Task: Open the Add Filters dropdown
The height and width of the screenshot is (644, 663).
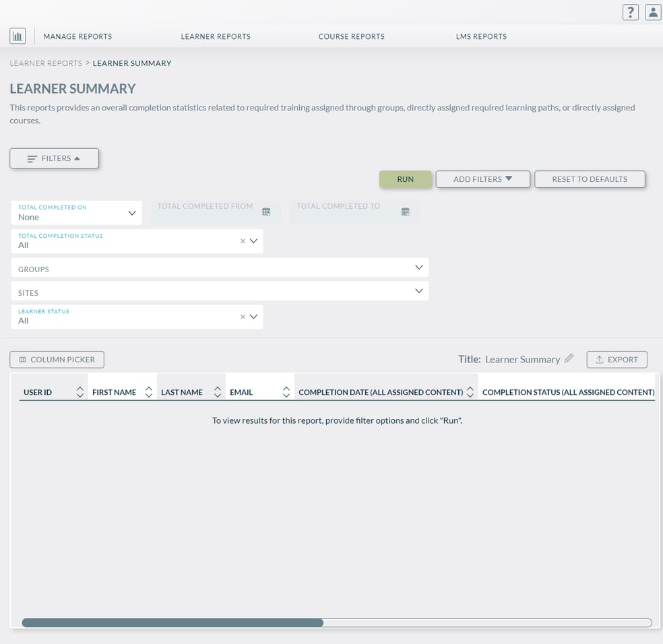Action: (x=482, y=179)
